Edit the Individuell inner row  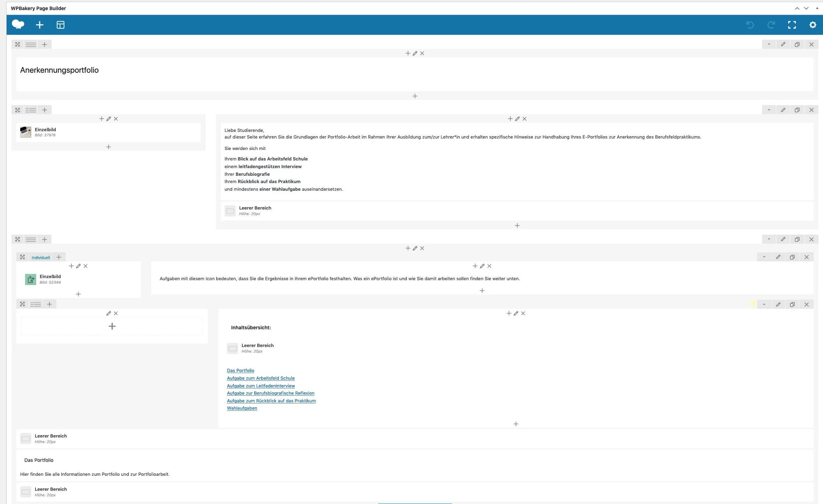778,257
